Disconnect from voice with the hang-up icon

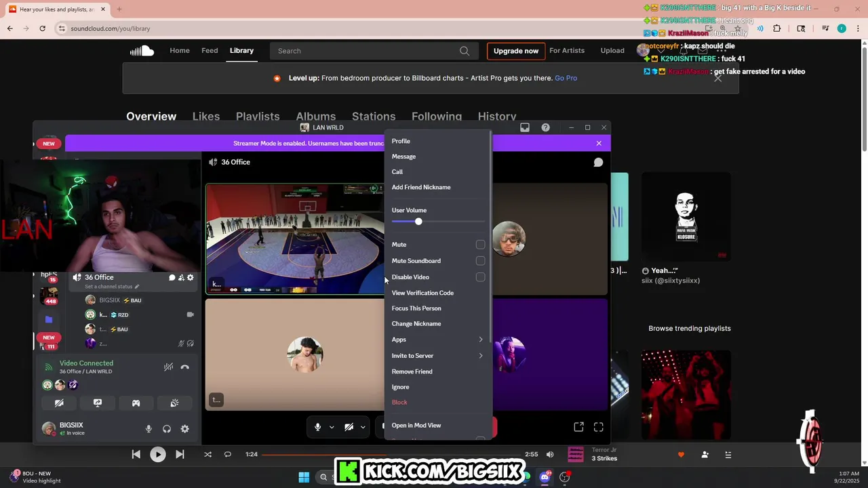point(185,367)
